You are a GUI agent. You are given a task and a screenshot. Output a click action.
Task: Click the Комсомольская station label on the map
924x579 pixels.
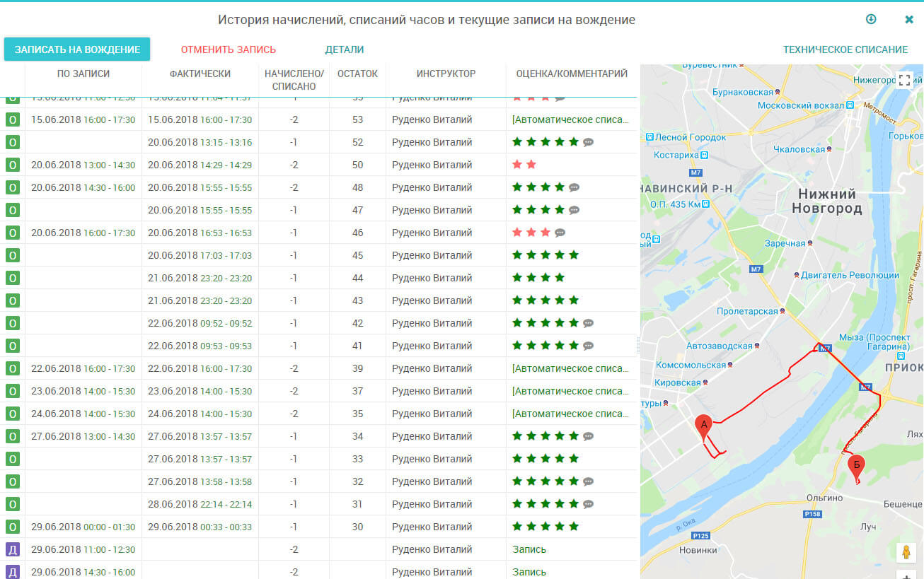pos(695,365)
